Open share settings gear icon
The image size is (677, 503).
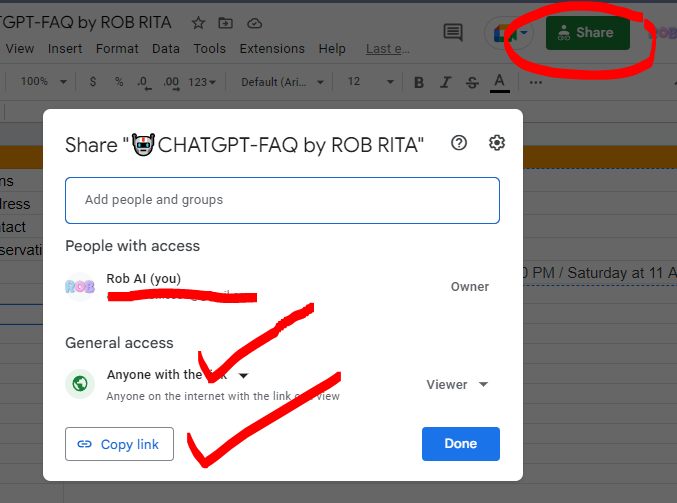click(x=497, y=142)
